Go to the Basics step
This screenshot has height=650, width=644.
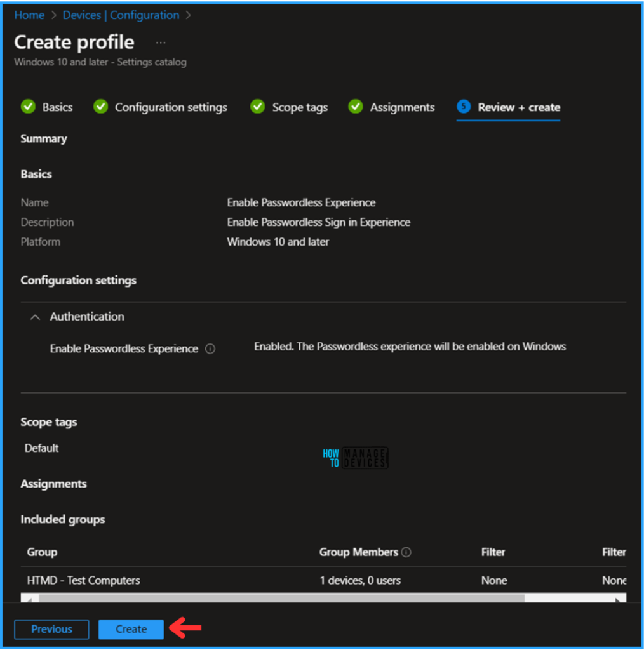coord(57,107)
